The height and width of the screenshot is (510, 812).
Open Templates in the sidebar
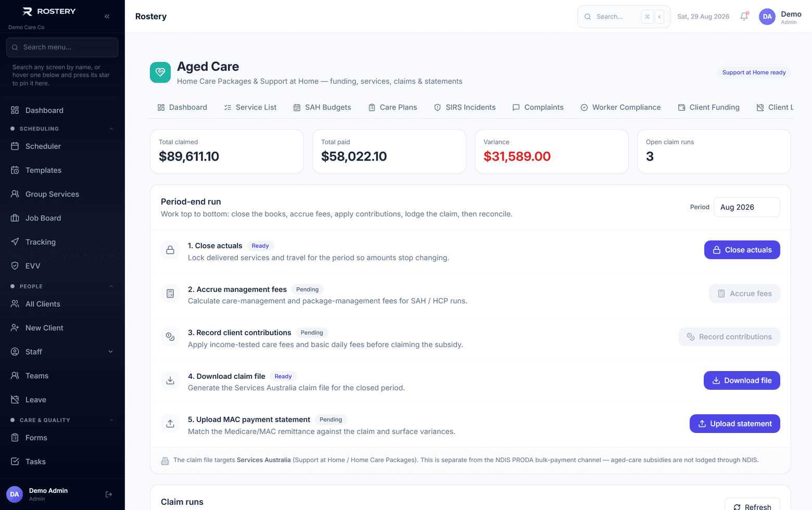[62, 170]
